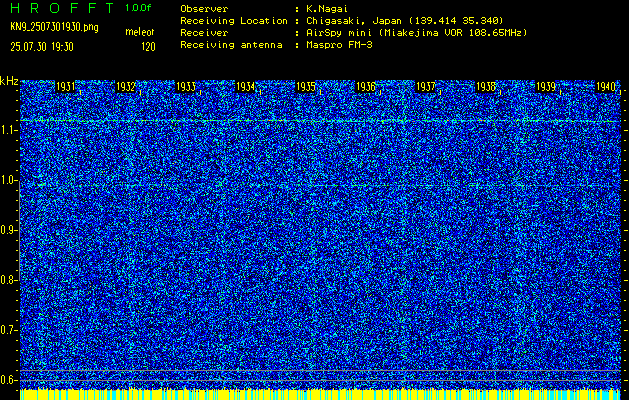Click the "meteor" label
Image resolution: width=629 pixels, height=400 pixels.
click(140, 32)
